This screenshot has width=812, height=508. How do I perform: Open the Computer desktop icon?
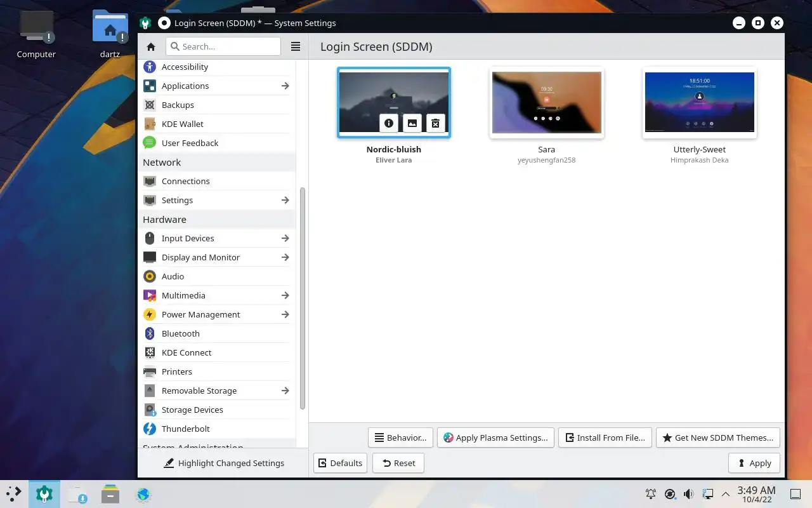(36, 34)
